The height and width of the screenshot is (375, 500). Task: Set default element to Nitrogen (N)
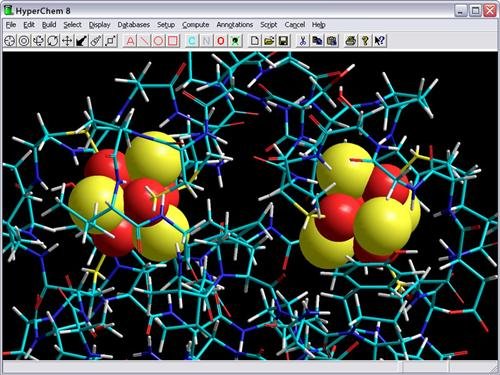(206, 41)
